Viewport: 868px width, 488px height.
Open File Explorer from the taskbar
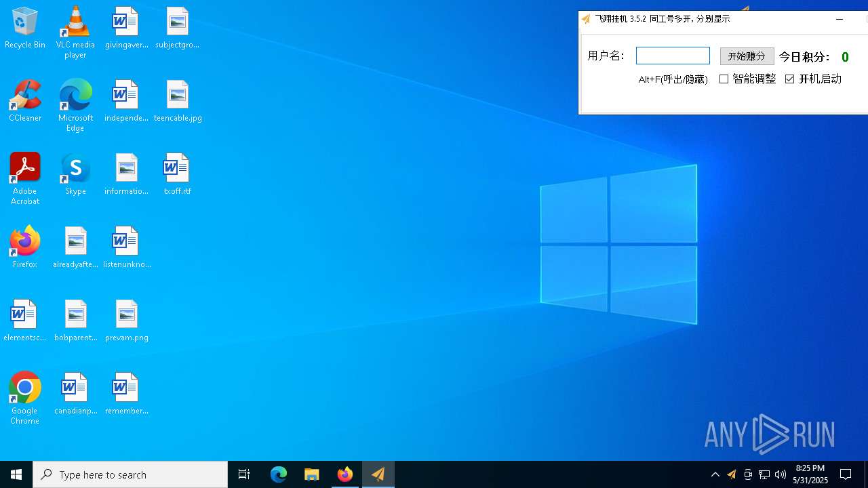[312, 474]
